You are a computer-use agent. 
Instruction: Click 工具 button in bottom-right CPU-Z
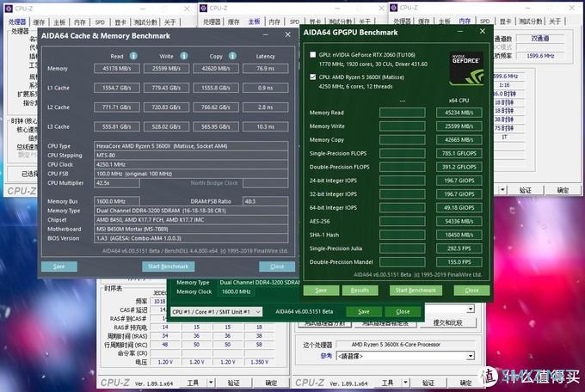(388, 383)
